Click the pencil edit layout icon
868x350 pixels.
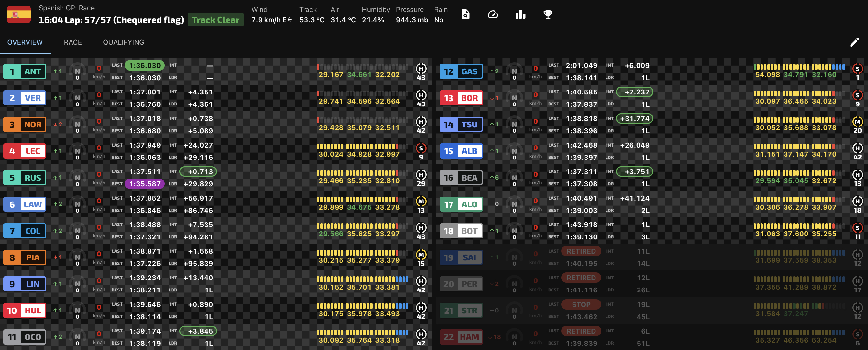click(x=854, y=42)
